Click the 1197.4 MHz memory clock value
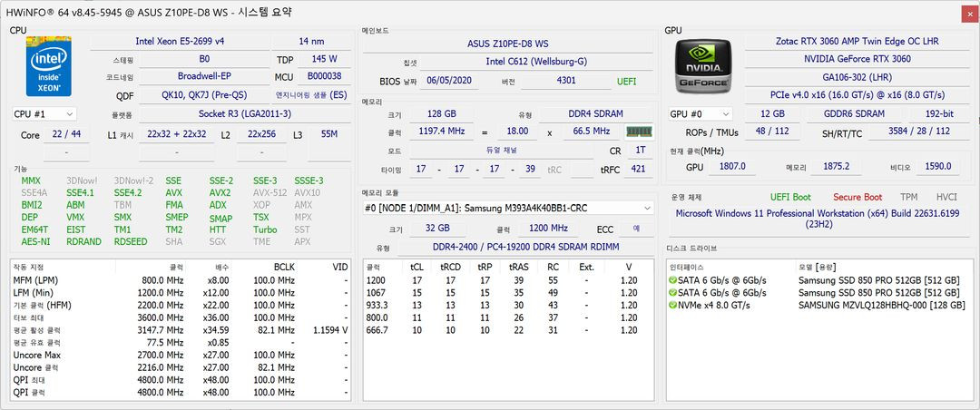980x410 pixels. tap(441, 132)
